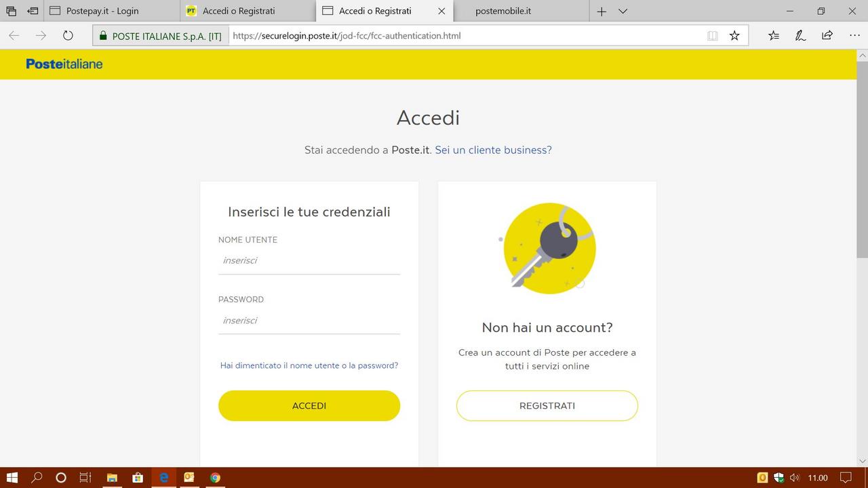Open a new tab with plus icon
868x488 pixels.
(x=601, y=11)
